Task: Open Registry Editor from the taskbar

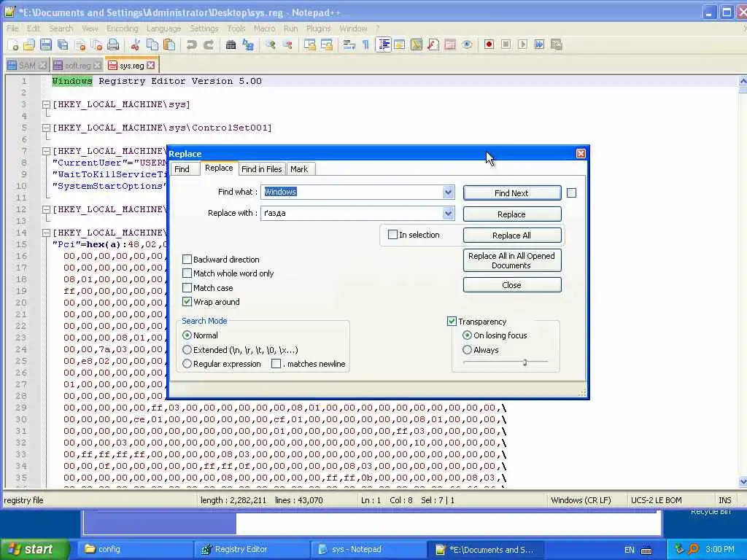Action: click(x=252, y=549)
